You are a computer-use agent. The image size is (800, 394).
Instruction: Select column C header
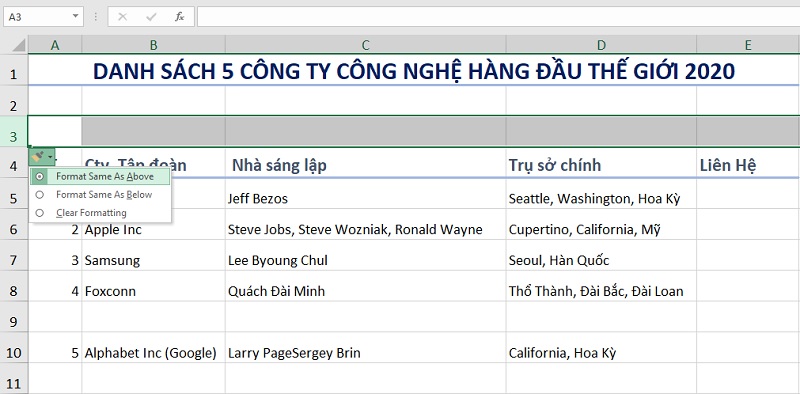365,45
